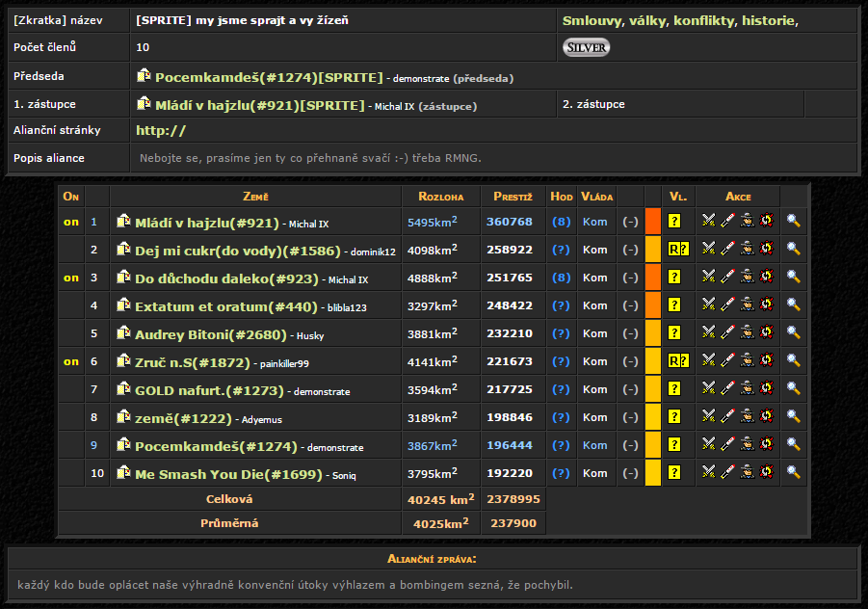Click yellow question-mark icon in Mládí v hajzlu row

673,221
